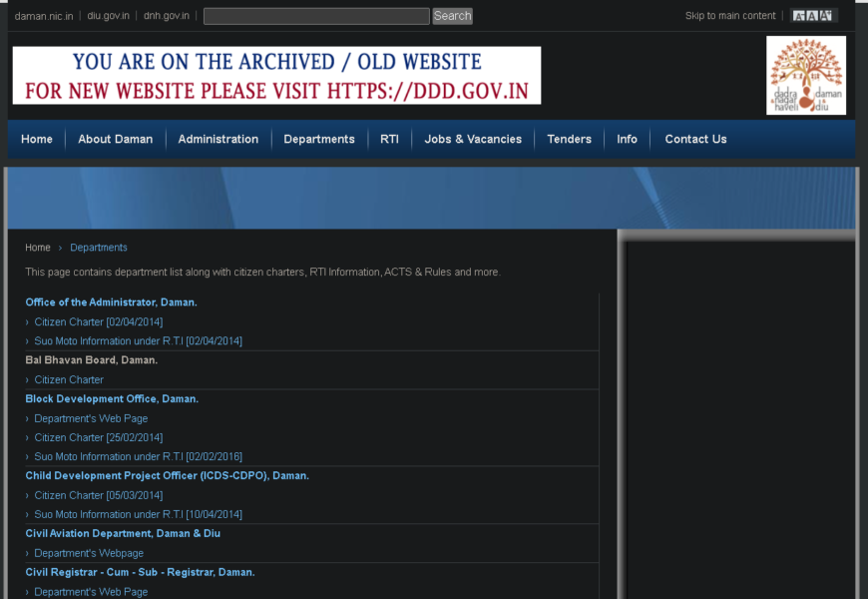Click the archived website notice banner
868x599 pixels.
click(x=276, y=75)
